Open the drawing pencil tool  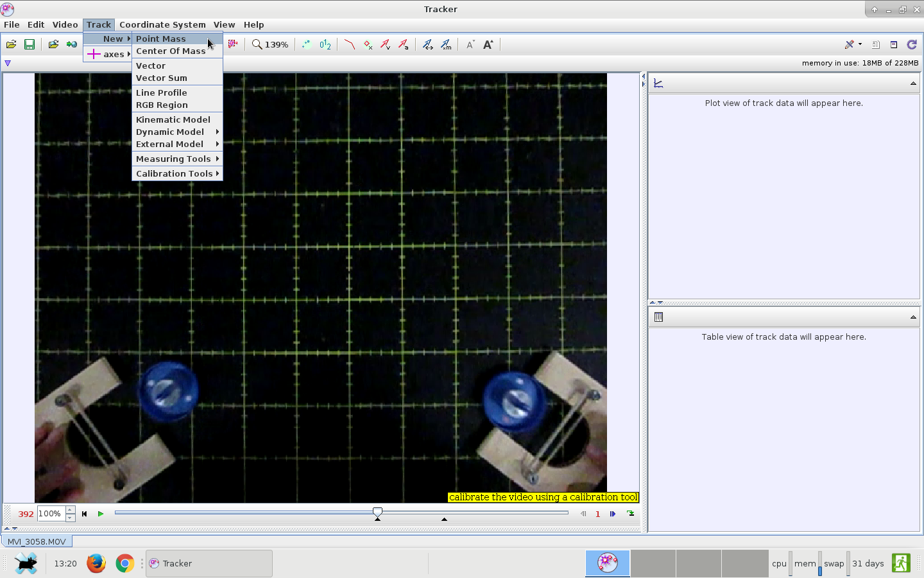pyautogui.click(x=850, y=44)
